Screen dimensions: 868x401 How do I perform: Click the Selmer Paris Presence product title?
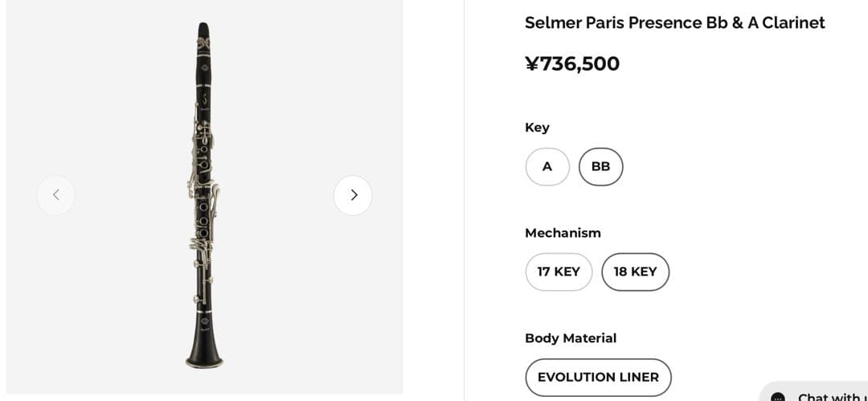tap(674, 23)
